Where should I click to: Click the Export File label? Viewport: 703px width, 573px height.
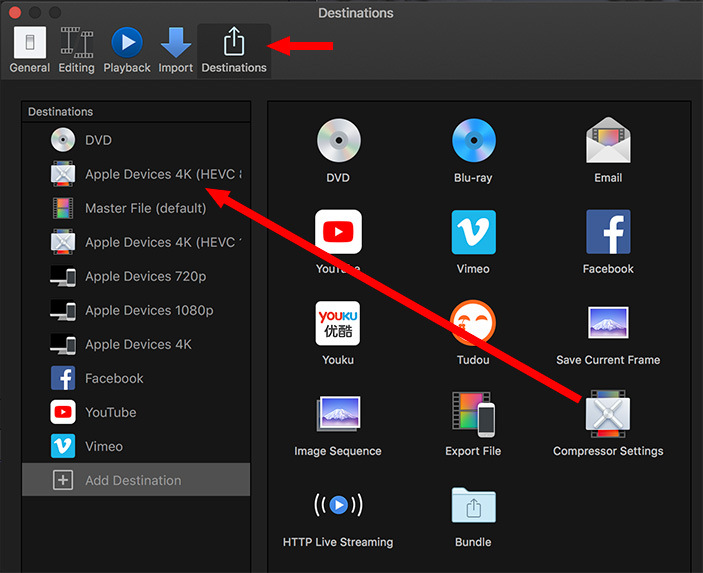pyautogui.click(x=473, y=451)
